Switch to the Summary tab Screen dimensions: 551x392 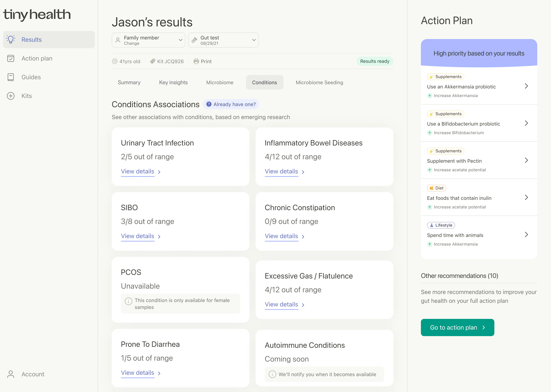[x=129, y=82]
